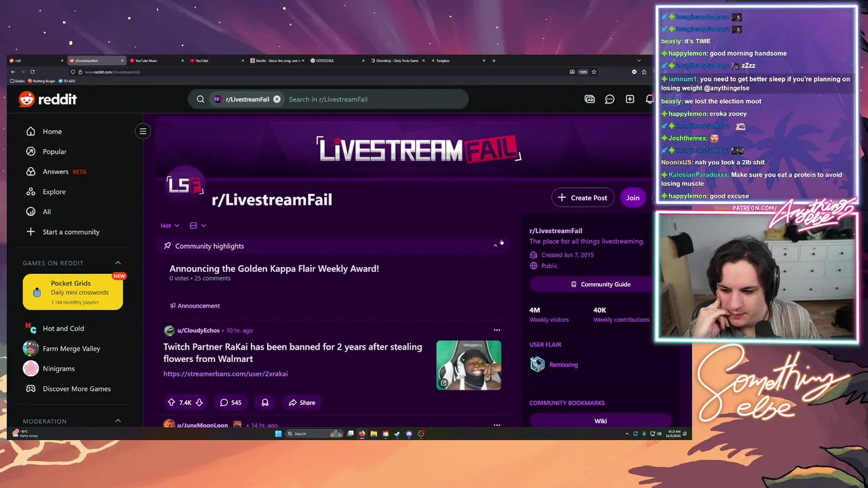Upvote the RaKai post
Viewport: 868px width, 488px height.
click(x=172, y=403)
